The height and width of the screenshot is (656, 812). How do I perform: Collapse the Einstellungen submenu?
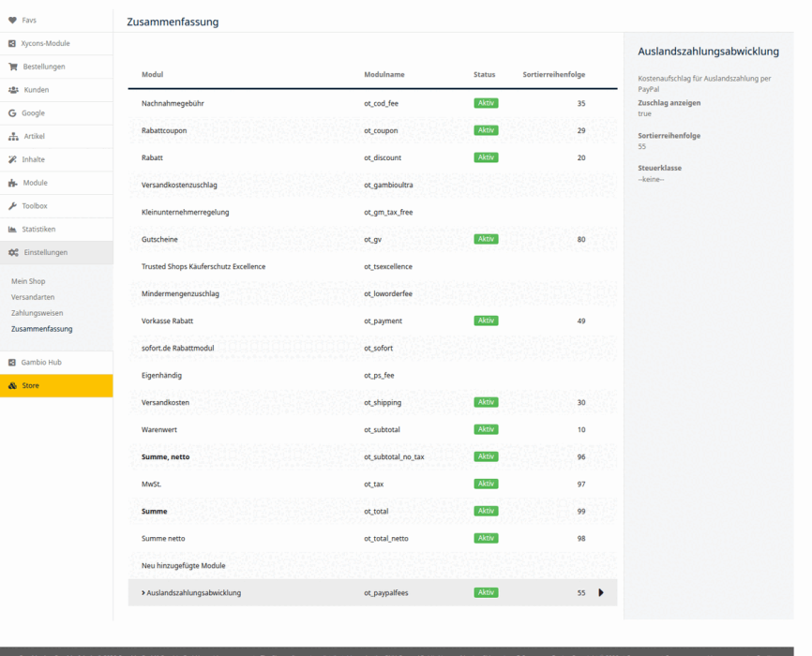[x=56, y=253]
